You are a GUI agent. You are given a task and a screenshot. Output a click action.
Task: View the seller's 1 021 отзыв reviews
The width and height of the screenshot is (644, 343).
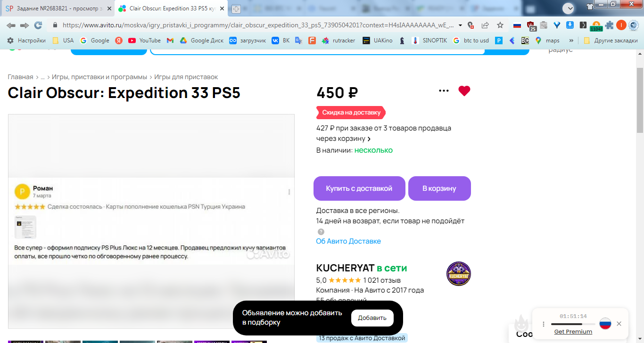382,280
